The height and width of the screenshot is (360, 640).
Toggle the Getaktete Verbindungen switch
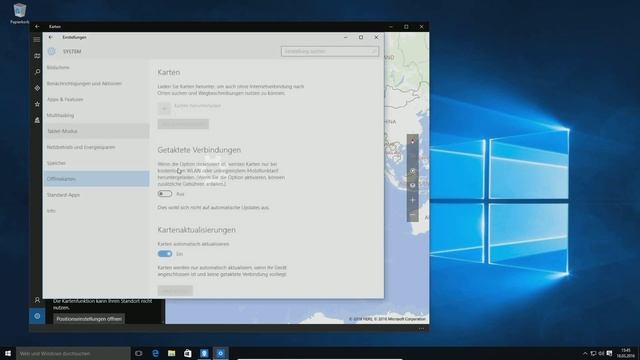point(165,194)
